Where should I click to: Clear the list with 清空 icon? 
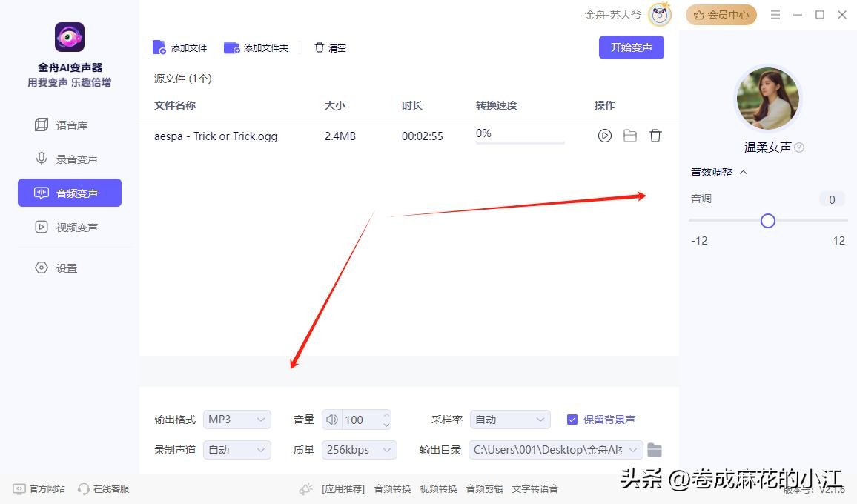pyautogui.click(x=320, y=47)
